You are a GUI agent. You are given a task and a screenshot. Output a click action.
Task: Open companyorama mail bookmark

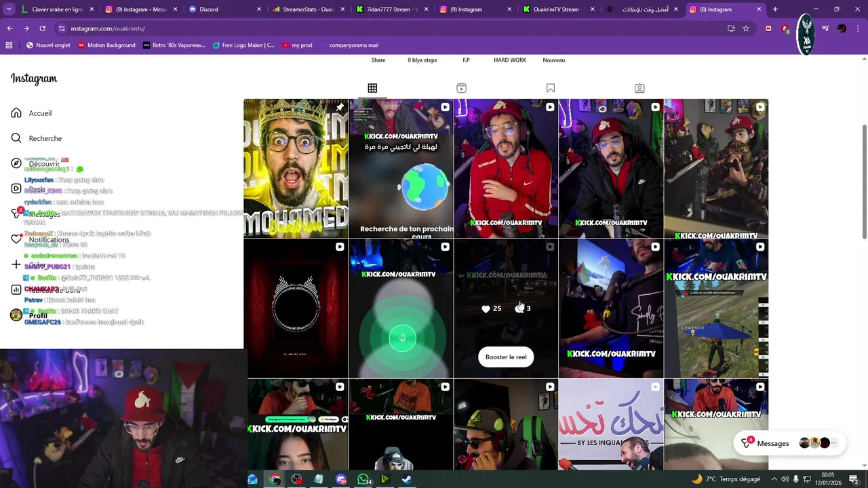(349, 45)
